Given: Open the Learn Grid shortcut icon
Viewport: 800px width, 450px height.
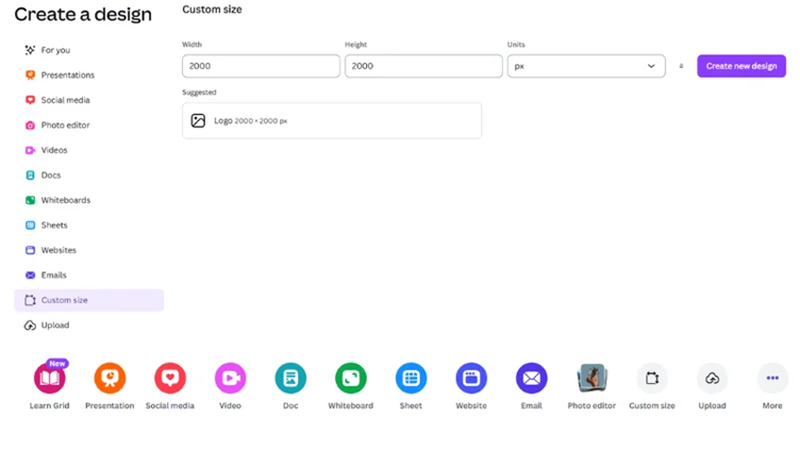Looking at the screenshot, I should [49, 378].
